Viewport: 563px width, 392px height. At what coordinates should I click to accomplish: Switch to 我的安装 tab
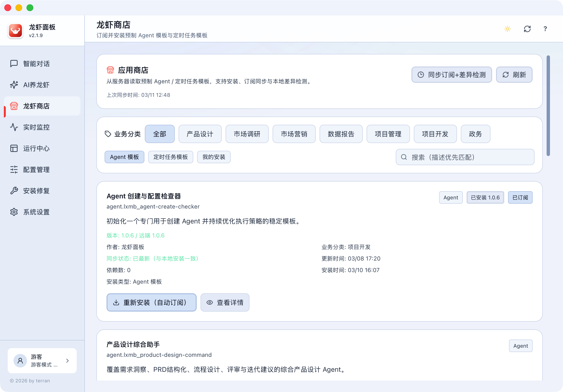pyautogui.click(x=214, y=157)
